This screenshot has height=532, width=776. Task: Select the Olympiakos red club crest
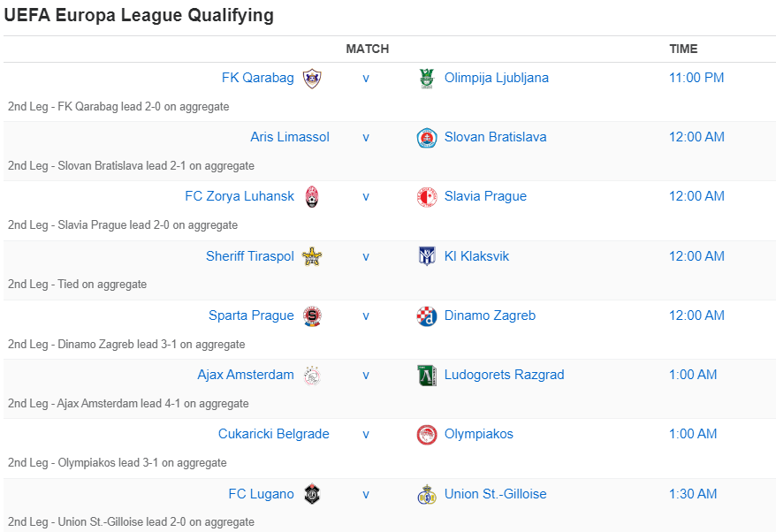(427, 434)
